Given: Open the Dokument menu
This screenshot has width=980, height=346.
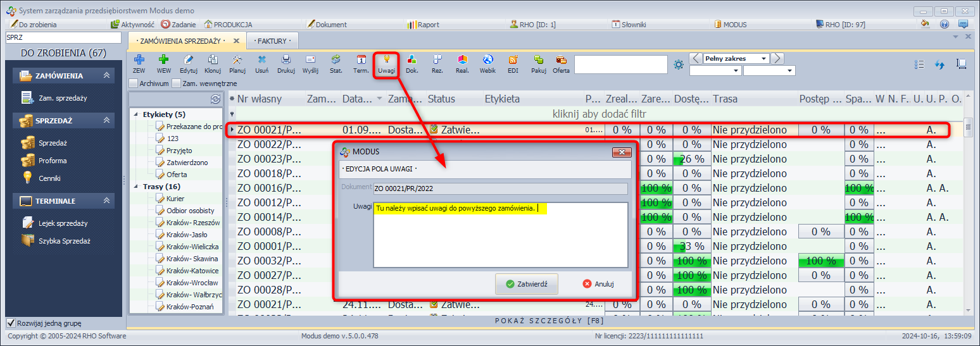Looking at the screenshot, I should tap(327, 24).
